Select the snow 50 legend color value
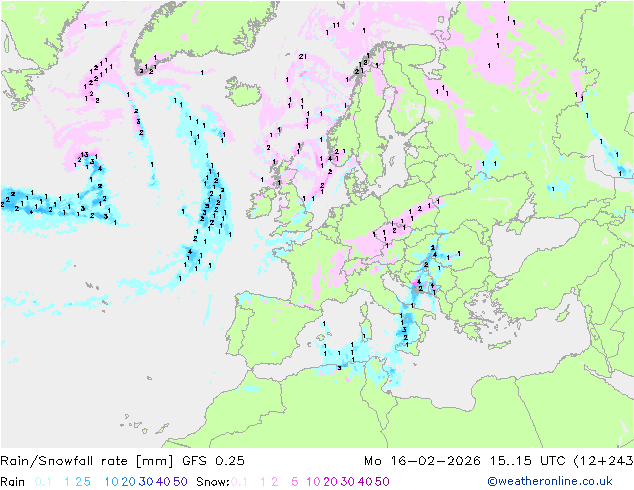The width and height of the screenshot is (634, 490). 382,482
